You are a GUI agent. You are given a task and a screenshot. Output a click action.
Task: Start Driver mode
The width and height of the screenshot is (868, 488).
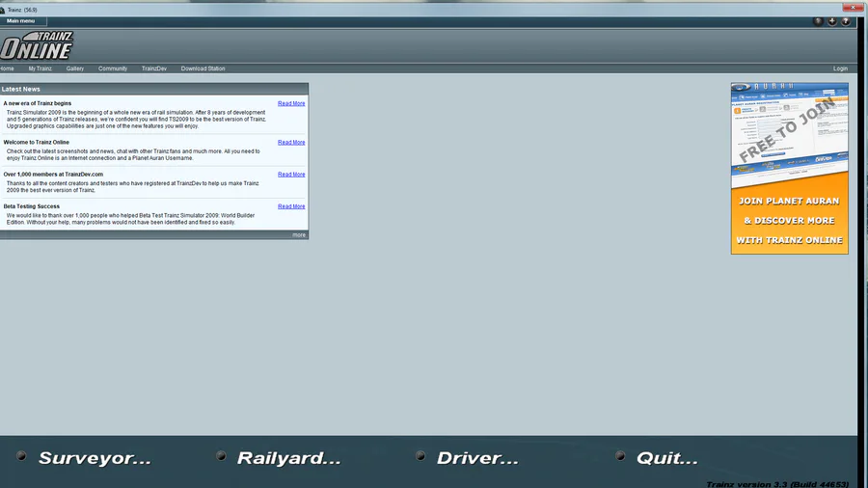click(x=477, y=458)
